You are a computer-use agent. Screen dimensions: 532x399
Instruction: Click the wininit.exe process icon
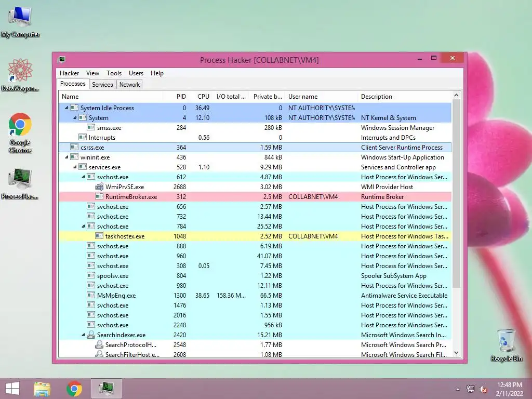(74, 157)
